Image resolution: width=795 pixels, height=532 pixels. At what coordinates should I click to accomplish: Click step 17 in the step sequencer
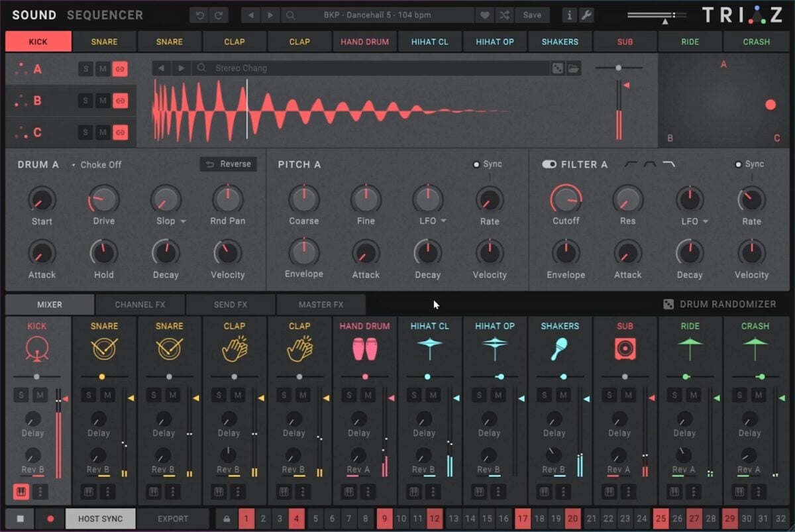tap(523, 519)
